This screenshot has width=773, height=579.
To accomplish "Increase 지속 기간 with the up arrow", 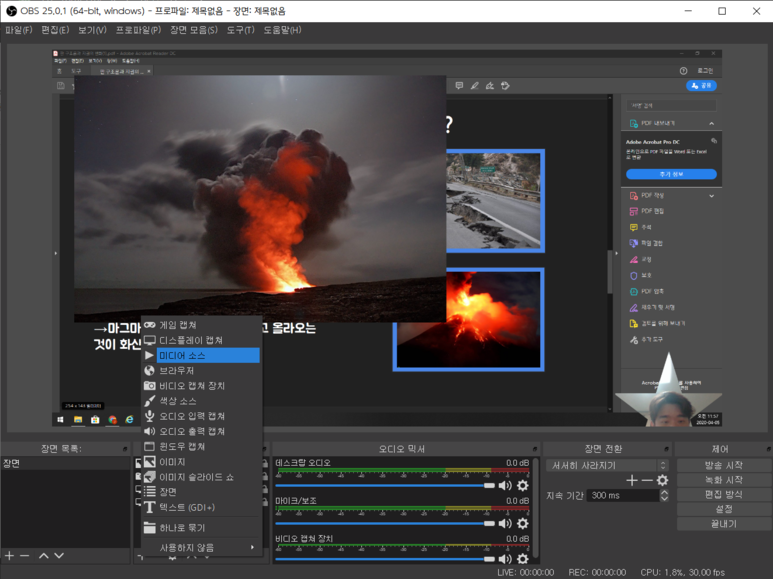I will pyautogui.click(x=665, y=492).
